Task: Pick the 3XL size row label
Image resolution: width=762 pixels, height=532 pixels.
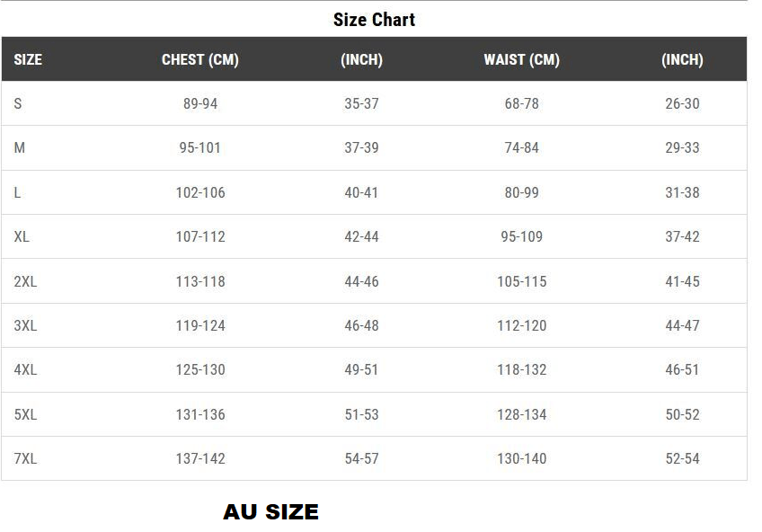Action: [26, 326]
